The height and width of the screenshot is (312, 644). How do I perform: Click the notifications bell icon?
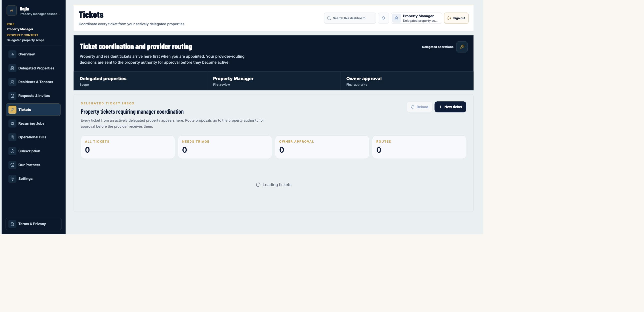pyautogui.click(x=383, y=18)
